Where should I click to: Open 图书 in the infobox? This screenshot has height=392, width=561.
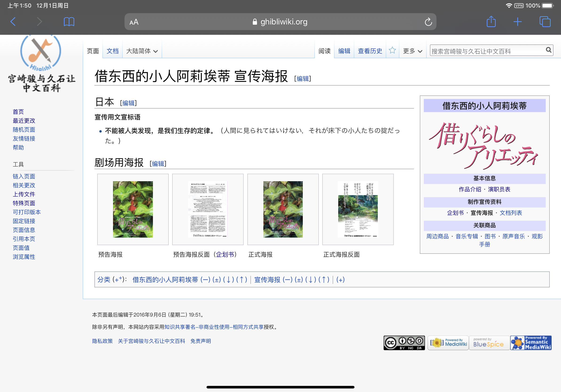(490, 236)
